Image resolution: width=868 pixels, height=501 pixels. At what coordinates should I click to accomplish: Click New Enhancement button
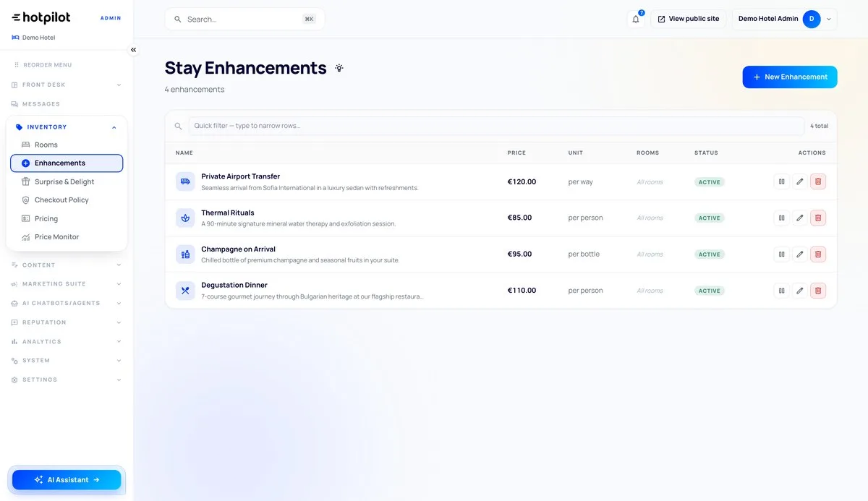tap(790, 77)
